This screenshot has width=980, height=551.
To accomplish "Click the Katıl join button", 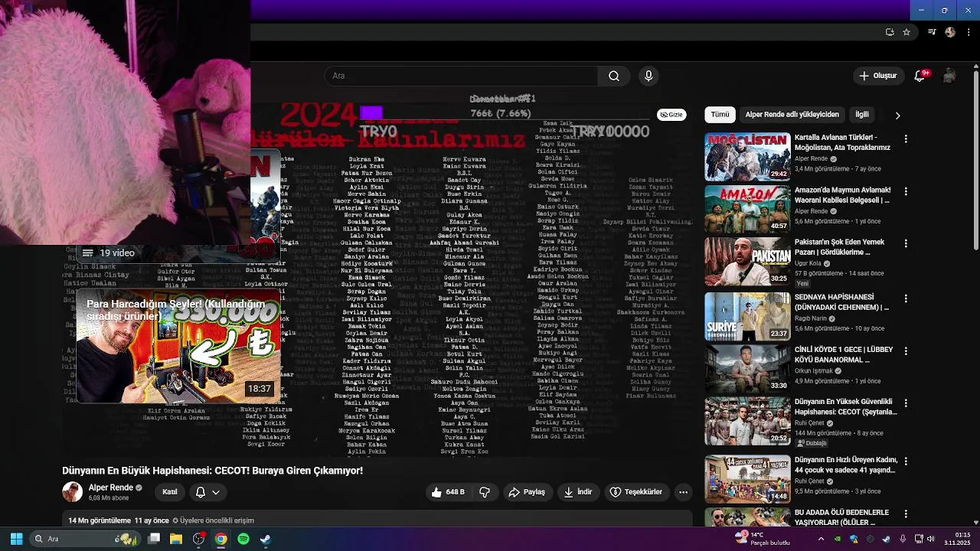I will pos(170,492).
